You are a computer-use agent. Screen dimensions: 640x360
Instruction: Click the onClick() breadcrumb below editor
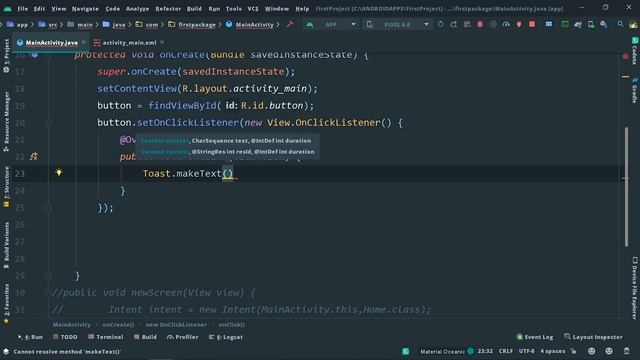click(231, 325)
